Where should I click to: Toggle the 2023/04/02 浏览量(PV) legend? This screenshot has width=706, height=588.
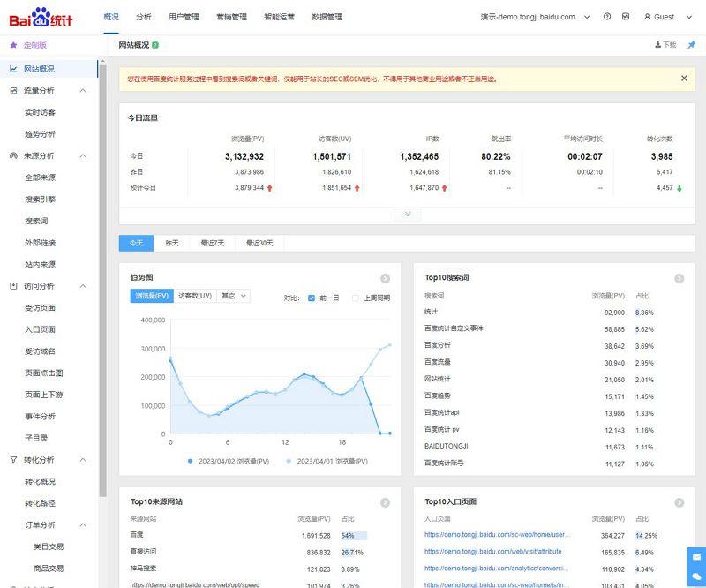tap(229, 462)
